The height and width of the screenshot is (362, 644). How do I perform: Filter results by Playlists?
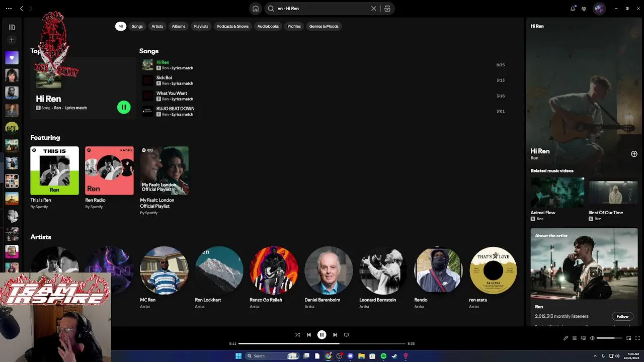(x=201, y=26)
